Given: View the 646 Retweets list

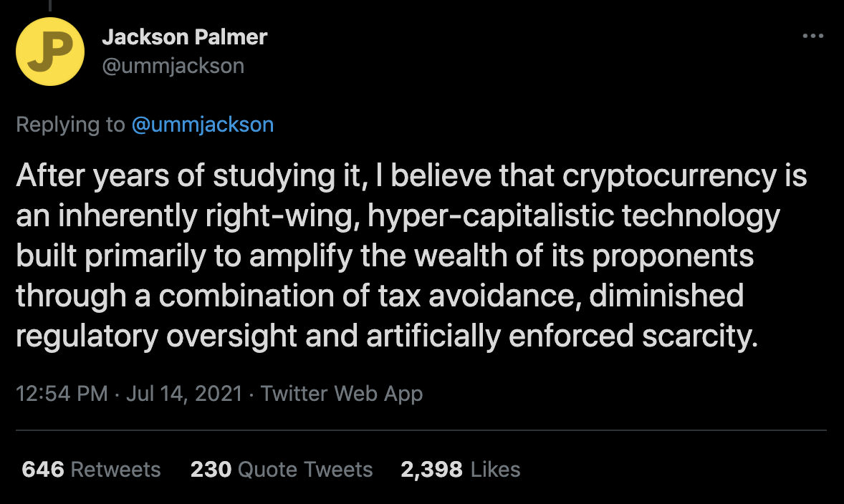Looking at the screenshot, I should pos(92,470).
